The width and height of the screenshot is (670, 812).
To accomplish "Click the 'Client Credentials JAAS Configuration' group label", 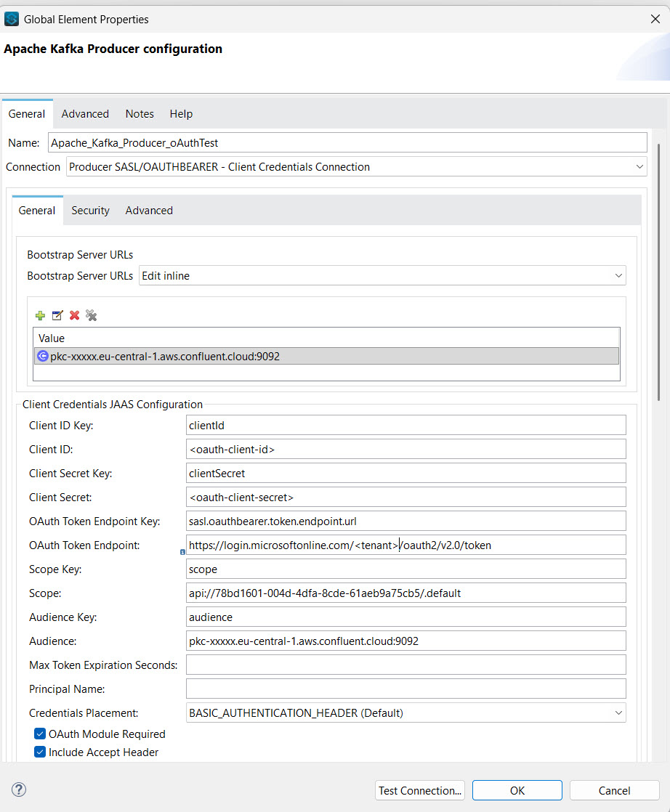I will click(x=113, y=405).
